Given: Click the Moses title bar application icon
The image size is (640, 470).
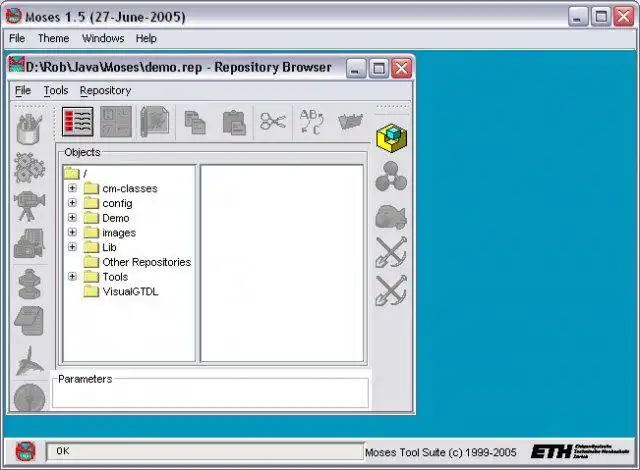Looking at the screenshot, I should 13,16.
